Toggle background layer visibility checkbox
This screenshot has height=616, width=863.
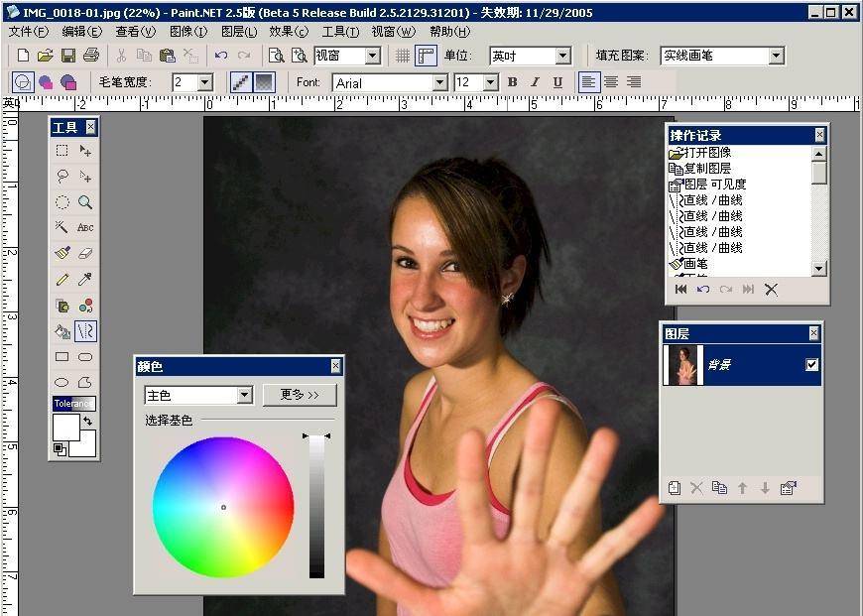tap(811, 364)
